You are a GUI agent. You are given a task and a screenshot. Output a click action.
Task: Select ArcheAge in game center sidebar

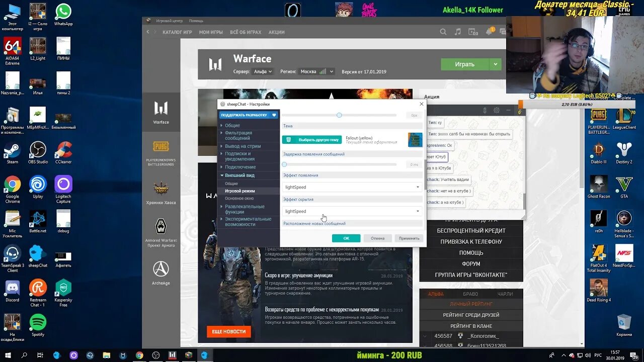click(161, 273)
